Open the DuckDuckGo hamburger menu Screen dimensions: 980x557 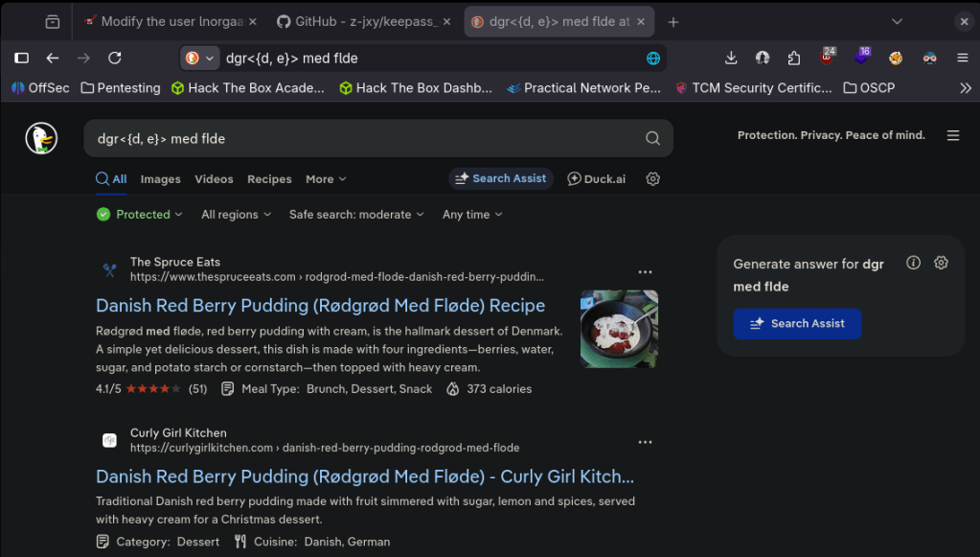coord(952,136)
